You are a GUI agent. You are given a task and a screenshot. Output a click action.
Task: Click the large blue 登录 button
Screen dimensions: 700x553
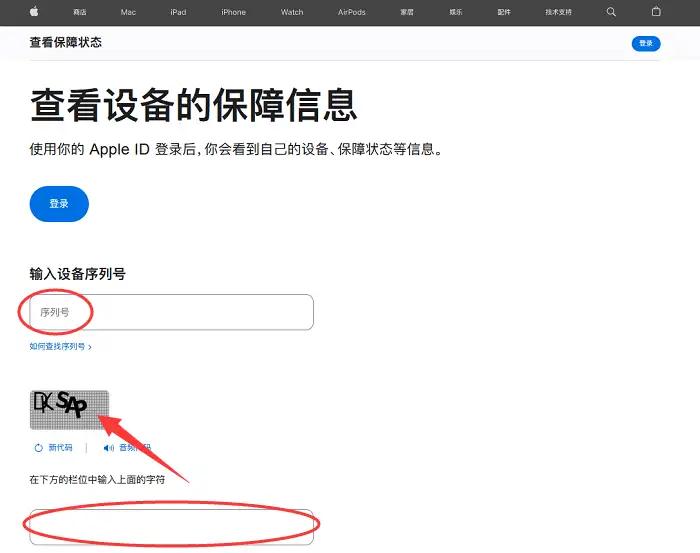point(59,204)
